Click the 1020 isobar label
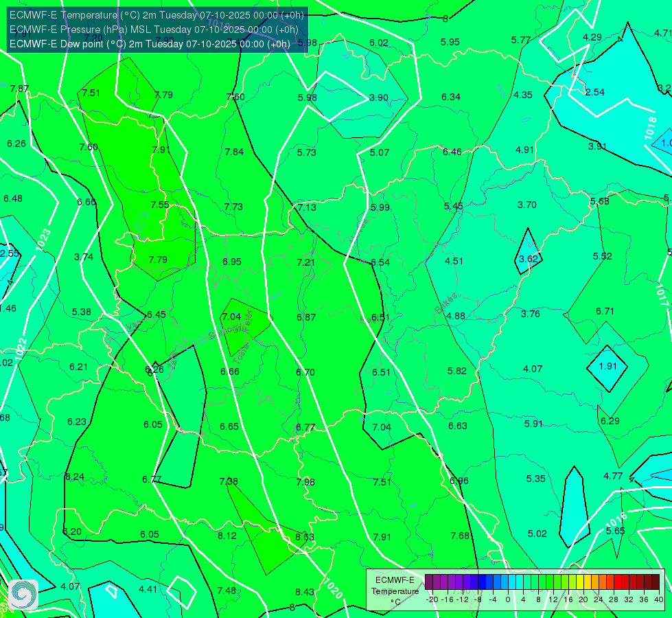Screen dimensions: 672x618 pyautogui.click(x=333, y=588)
